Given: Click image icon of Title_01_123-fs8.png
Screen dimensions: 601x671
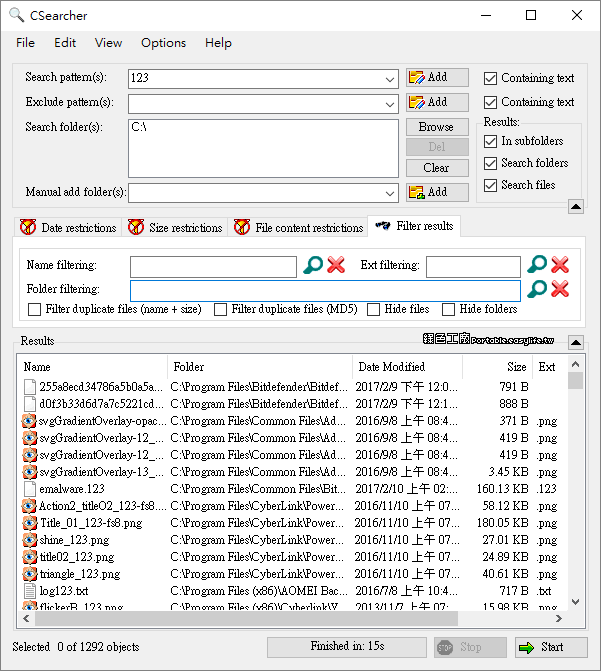Looking at the screenshot, I should coord(29,523).
